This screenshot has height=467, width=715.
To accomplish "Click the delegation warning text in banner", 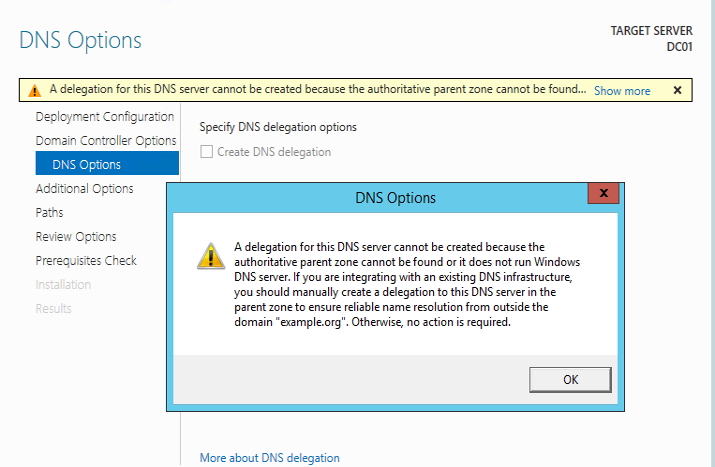I will (x=317, y=90).
